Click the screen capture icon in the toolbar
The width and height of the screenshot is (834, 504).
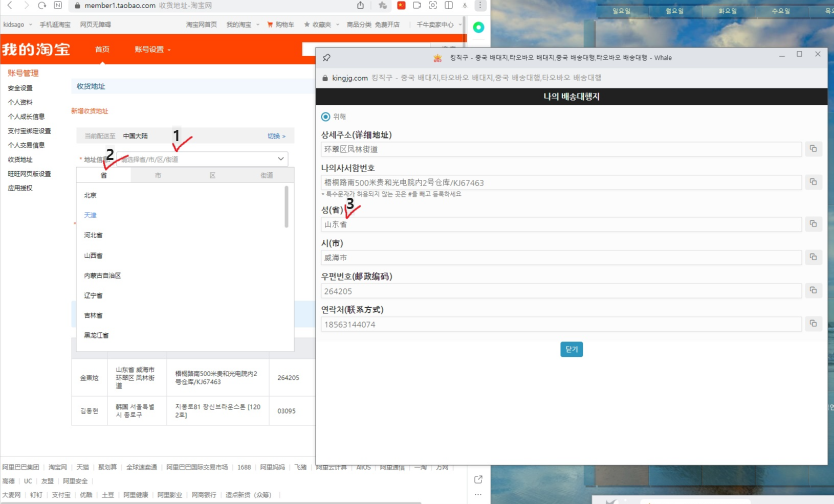433,5
